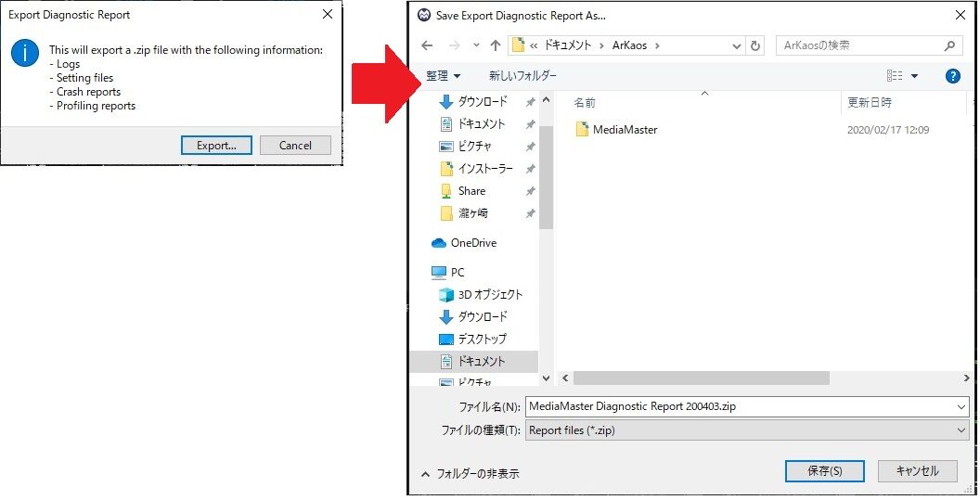The width and height of the screenshot is (980, 500).
Task: Select pinned ドキュメント in quick access
Action: pos(482,123)
